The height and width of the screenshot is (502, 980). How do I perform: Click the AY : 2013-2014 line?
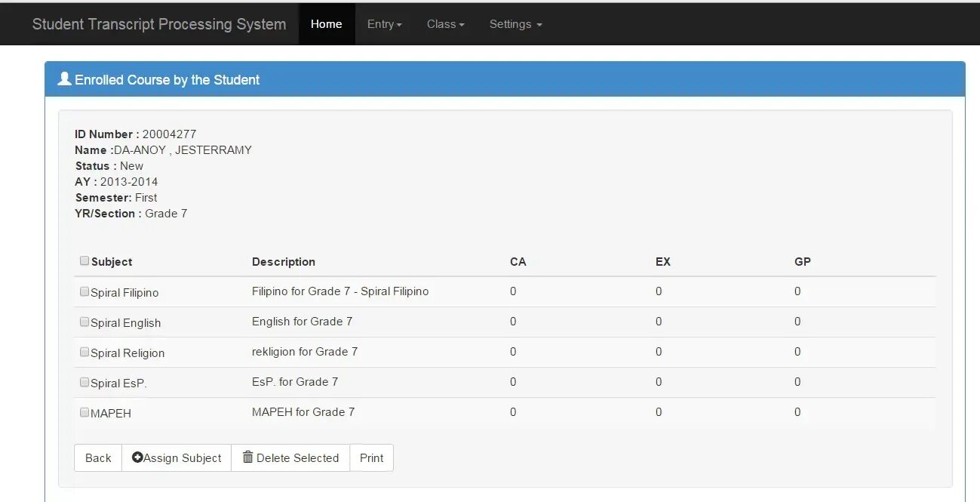point(116,182)
